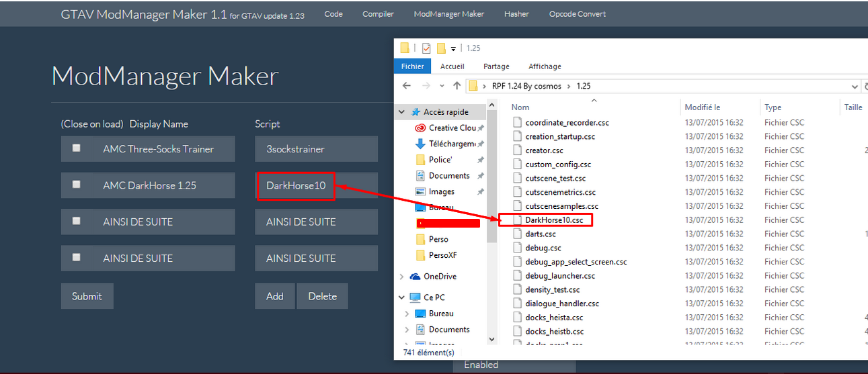
Task: Click the Add button
Action: point(275,296)
